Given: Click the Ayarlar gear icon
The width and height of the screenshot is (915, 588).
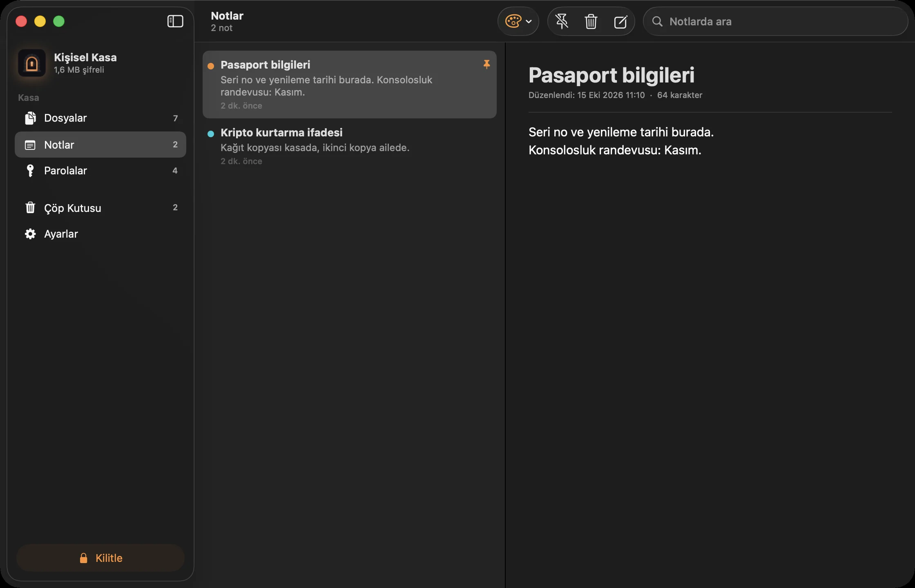Looking at the screenshot, I should point(30,234).
